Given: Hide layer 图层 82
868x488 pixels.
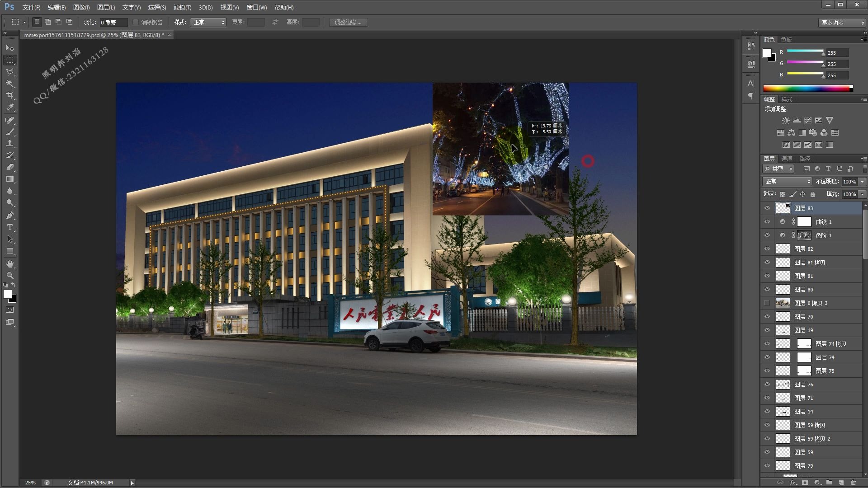Looking at the screenshot, I should coord(767,249).
